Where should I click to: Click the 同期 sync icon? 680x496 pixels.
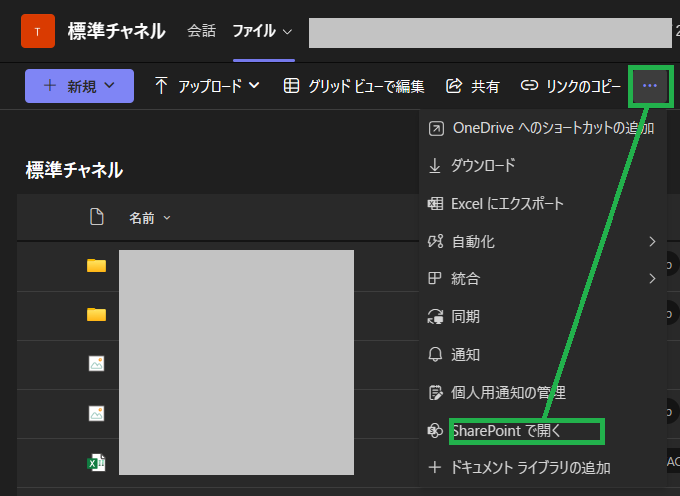[435, 317]
